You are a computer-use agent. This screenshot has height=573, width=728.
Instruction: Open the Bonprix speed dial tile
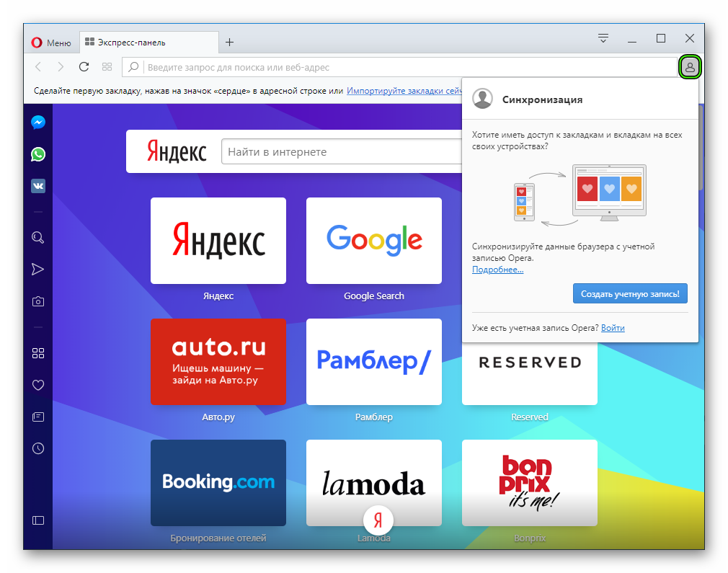point(529,482)
